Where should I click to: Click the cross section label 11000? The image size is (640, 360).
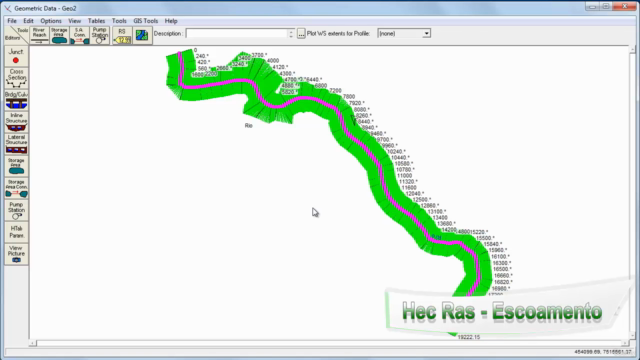404,176
